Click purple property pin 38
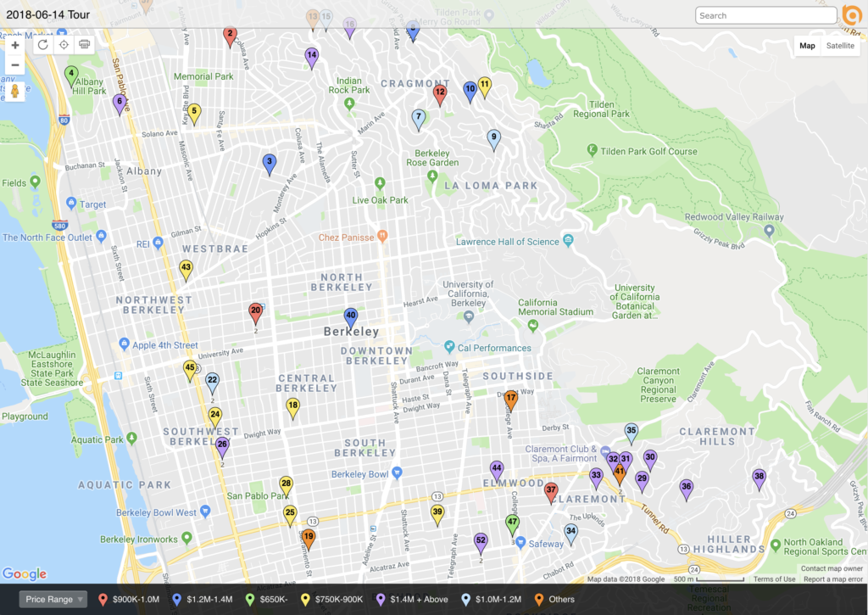The width and height of the screenshot is (868, 615). [x=759, y=478]
